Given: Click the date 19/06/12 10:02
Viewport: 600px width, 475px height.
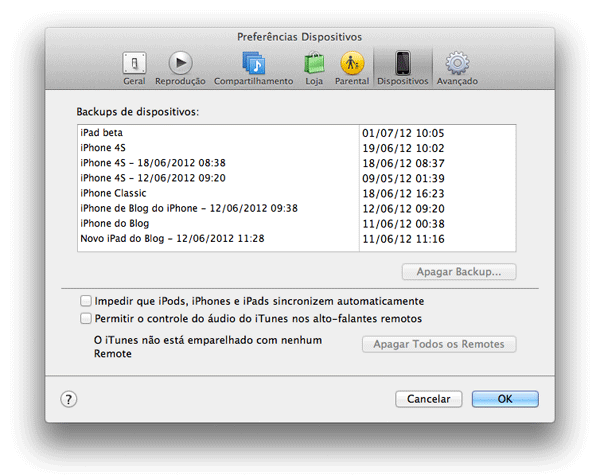Looking at the screenshot, I should tap(403, 148).
